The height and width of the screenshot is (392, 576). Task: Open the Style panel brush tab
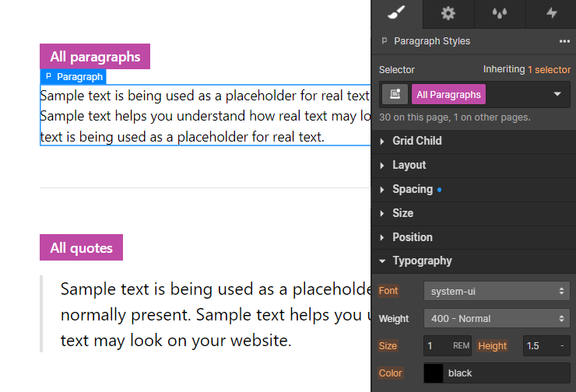coord(397,13)
